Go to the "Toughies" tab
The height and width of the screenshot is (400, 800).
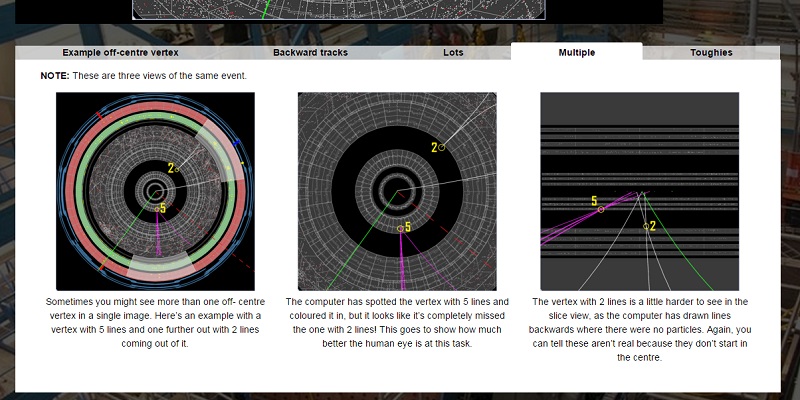pyautogui.click(x=711, y=53)
